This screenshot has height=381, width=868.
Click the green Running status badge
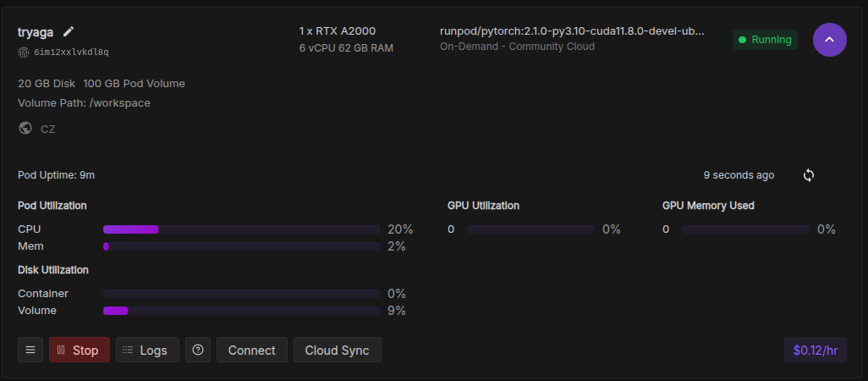click(x=765, y=40)
